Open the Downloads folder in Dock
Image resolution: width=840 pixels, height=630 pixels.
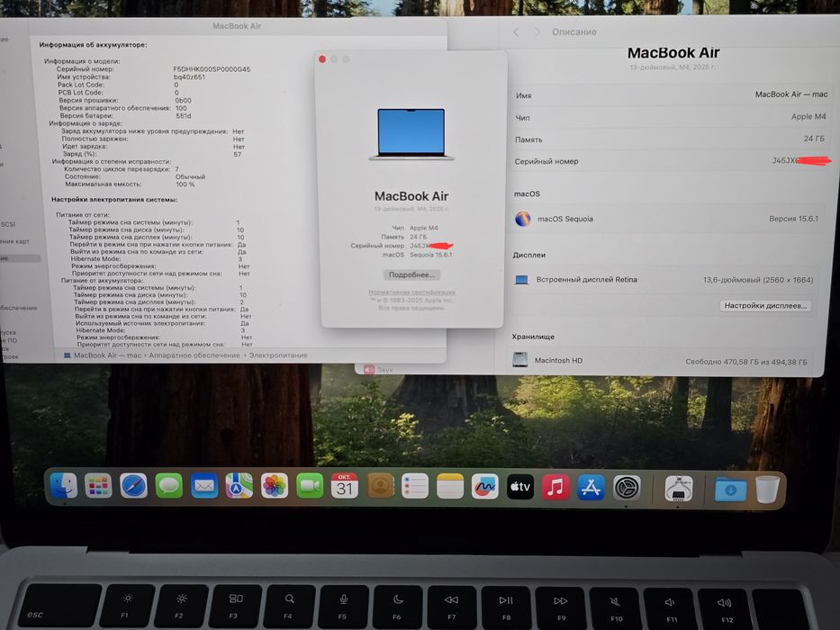pos(731,489)
